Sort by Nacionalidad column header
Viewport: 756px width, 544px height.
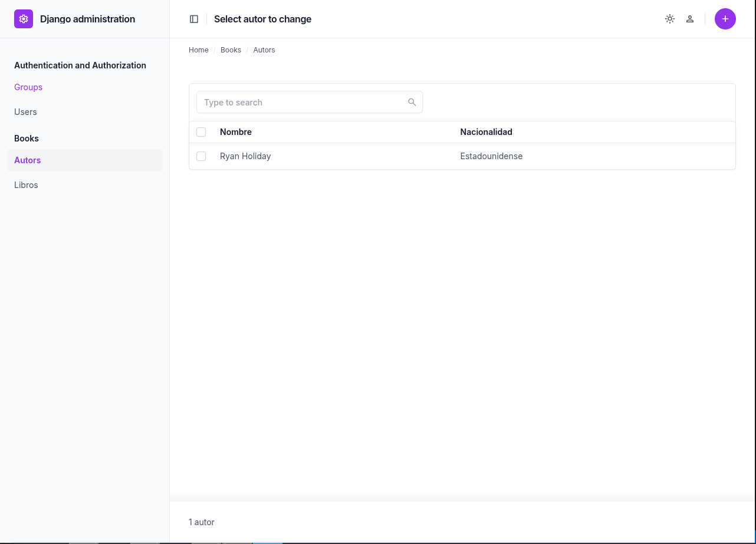coord(487,132)
